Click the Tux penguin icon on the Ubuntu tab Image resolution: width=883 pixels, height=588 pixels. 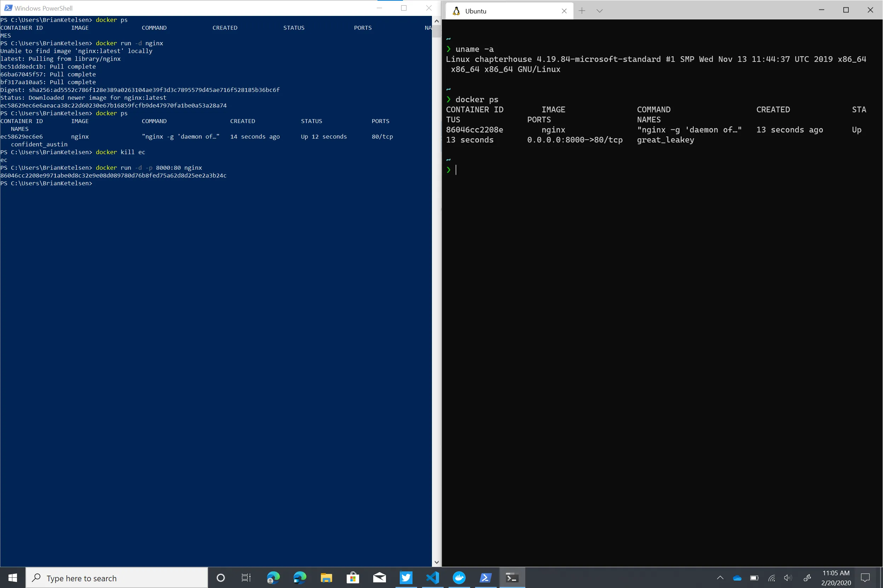point(456,11)
